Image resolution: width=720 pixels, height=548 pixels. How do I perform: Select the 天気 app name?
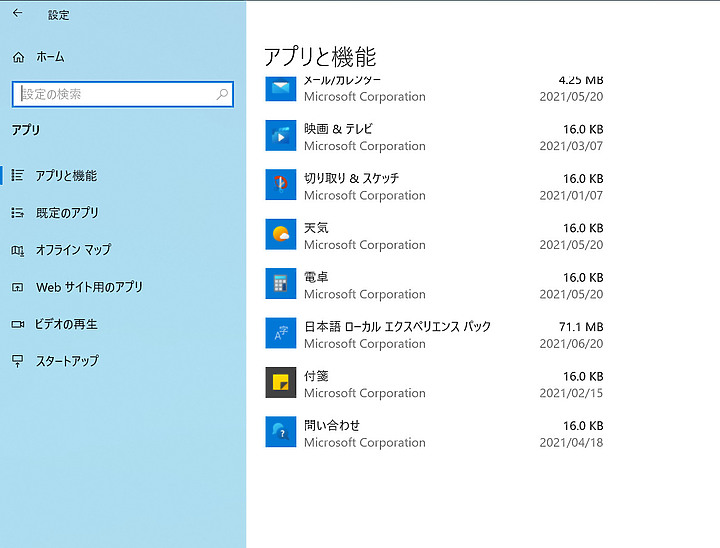pyautogui.click(x=316, y=228)
